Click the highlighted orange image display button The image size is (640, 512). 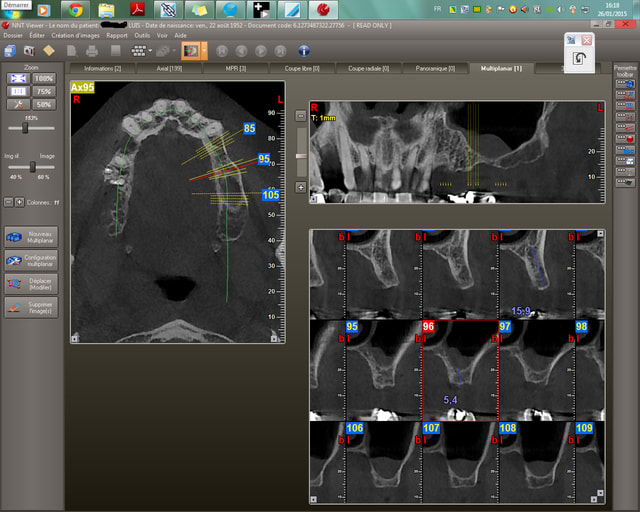pos(188,50)
